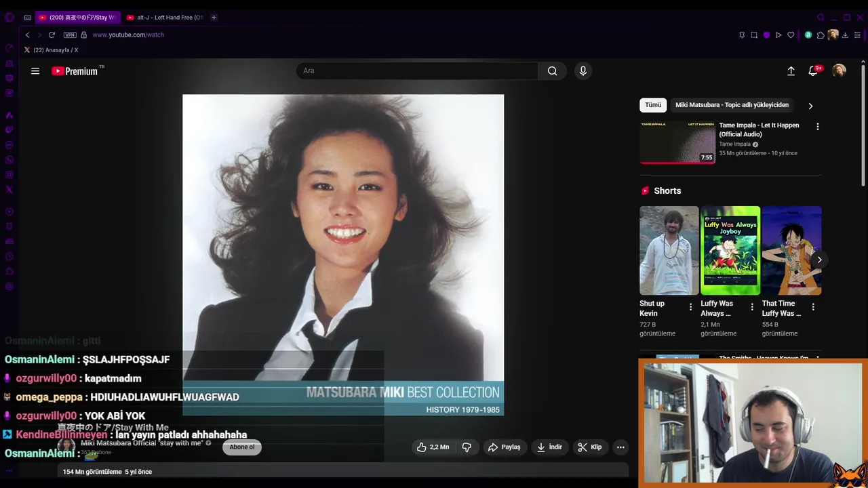Image resolution: width=868 pixels, height=488 pixels.
Task: Toggle the browser VPN badge
Action: pyautogui.click(x=70, y=35)
